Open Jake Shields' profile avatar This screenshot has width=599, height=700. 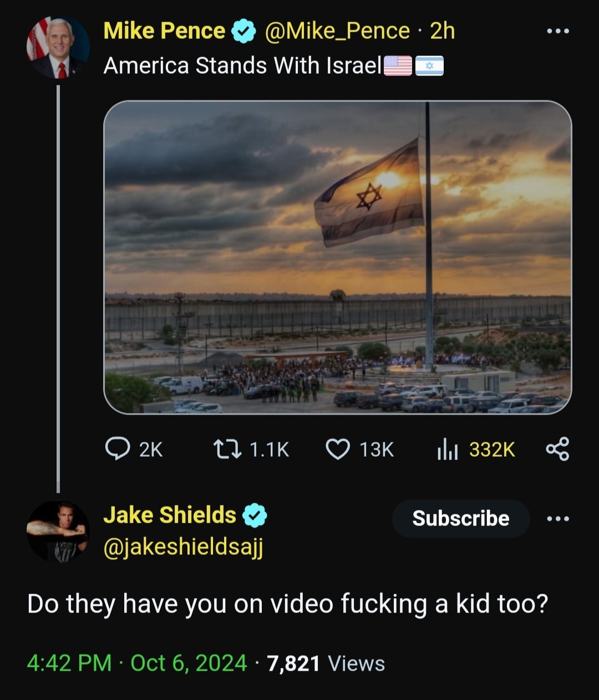(58, 532)
